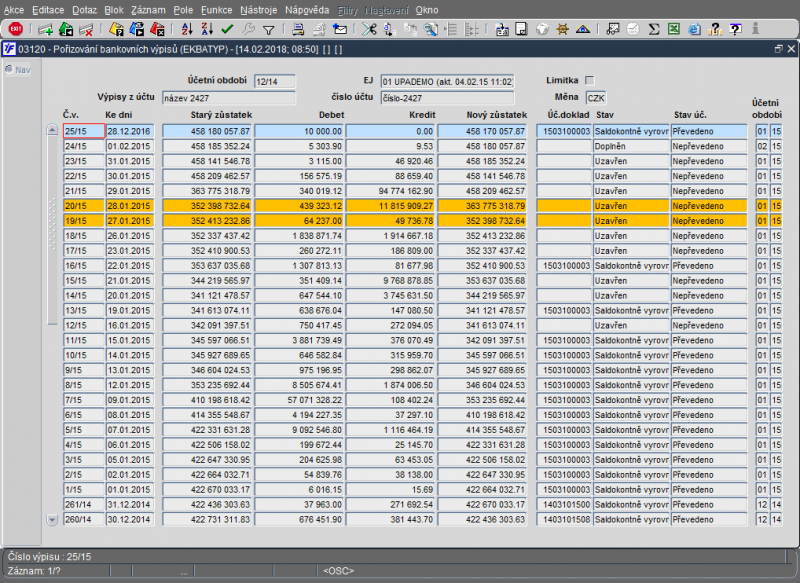Image resolution: width=800 pixels, height=583 pixels.
Task: Click the Měna field showing CZK
Action: (x=596, y=99)
